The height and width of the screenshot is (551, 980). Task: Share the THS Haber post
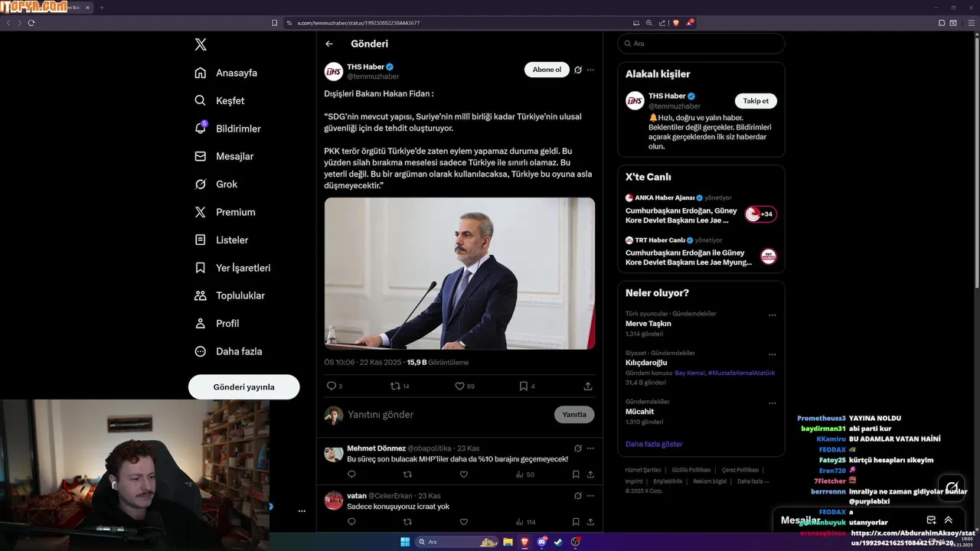point(588,386)
